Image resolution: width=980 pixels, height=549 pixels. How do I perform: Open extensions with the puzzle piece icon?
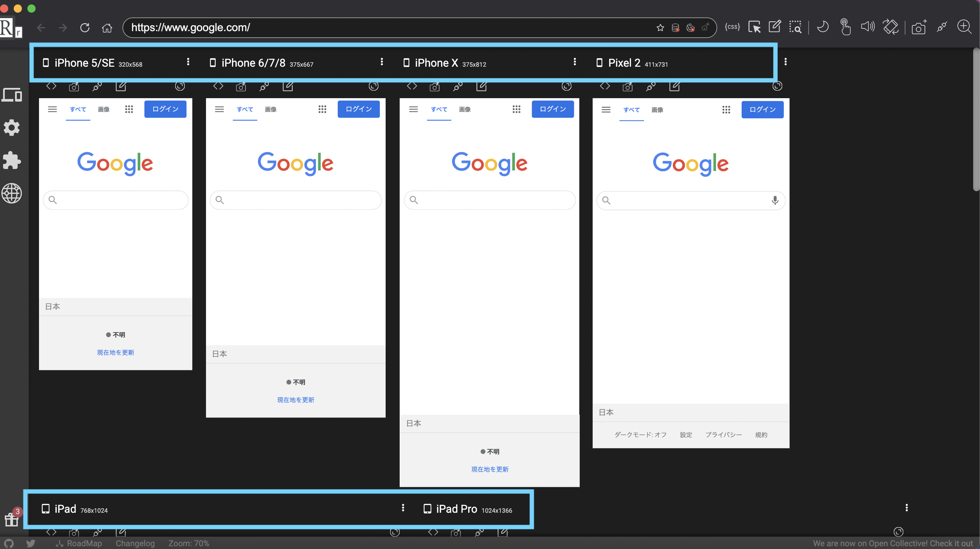(x=12, y=160)
